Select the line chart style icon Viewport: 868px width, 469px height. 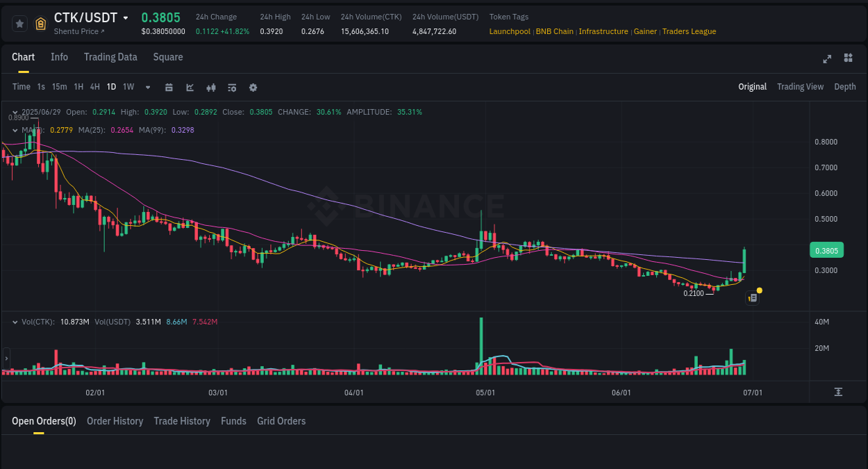pos(189,87)
